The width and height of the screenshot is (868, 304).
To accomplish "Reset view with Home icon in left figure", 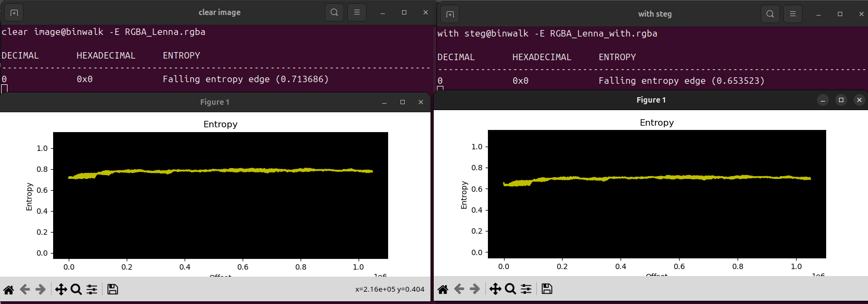I will point(9,289).
